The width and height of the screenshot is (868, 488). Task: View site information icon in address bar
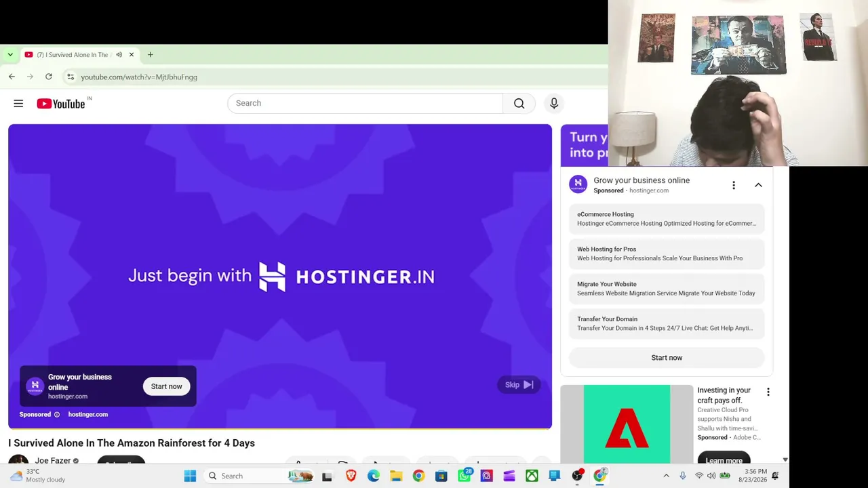[71, 77]
